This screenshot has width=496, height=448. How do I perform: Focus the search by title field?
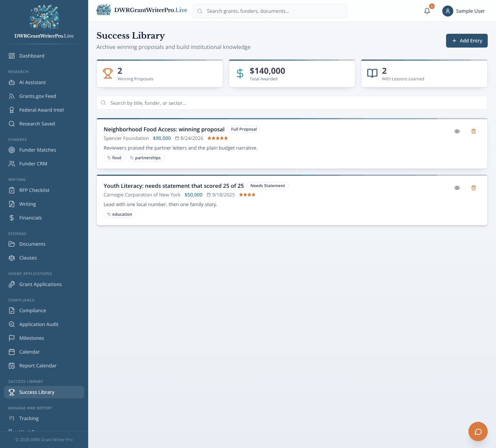point(292,103)
